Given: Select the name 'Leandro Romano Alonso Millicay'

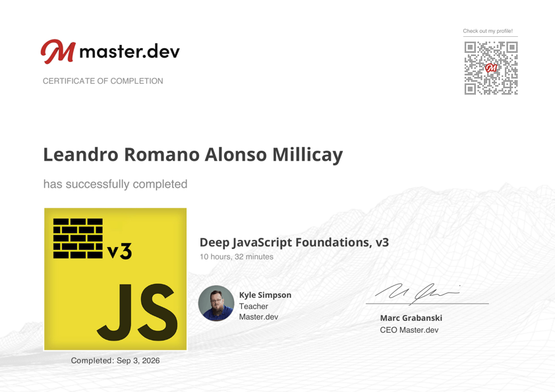Looking at the screenshot, I should tap(193, 155).
